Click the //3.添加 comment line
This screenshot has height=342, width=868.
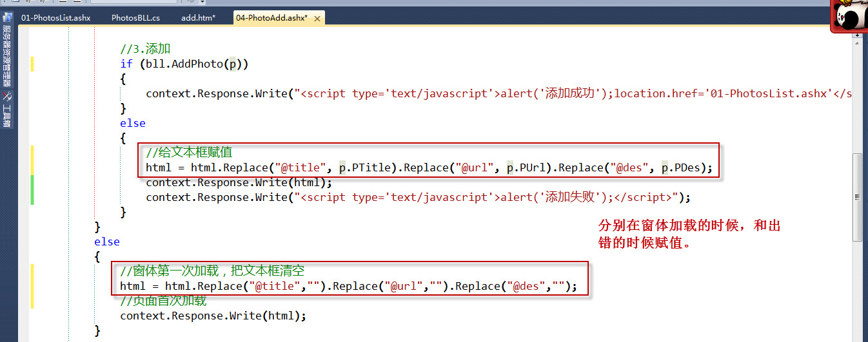145,49
